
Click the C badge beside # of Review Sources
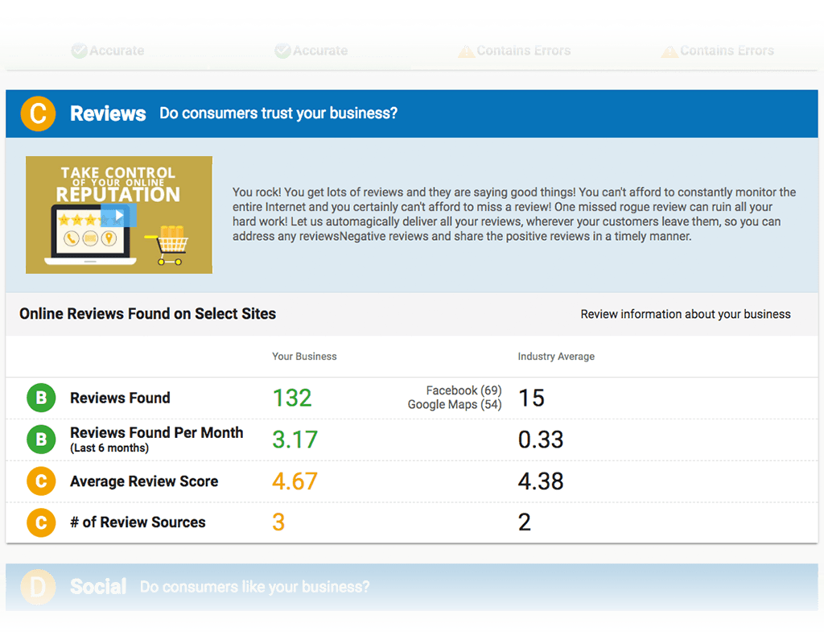[41, 522]
